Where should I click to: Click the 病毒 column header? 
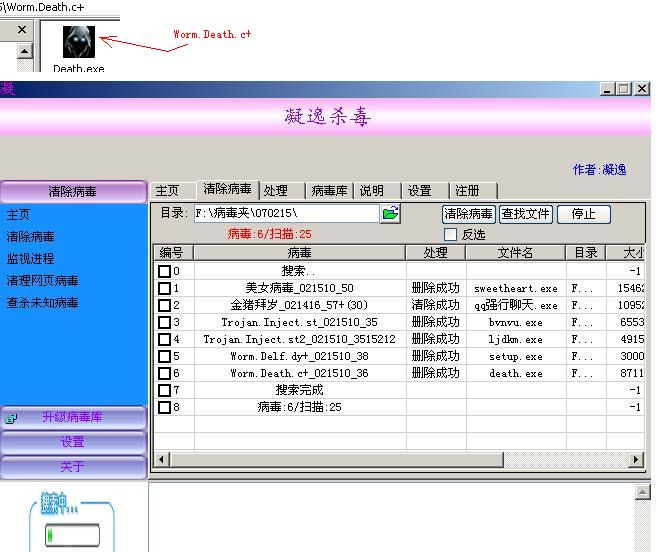299,253
